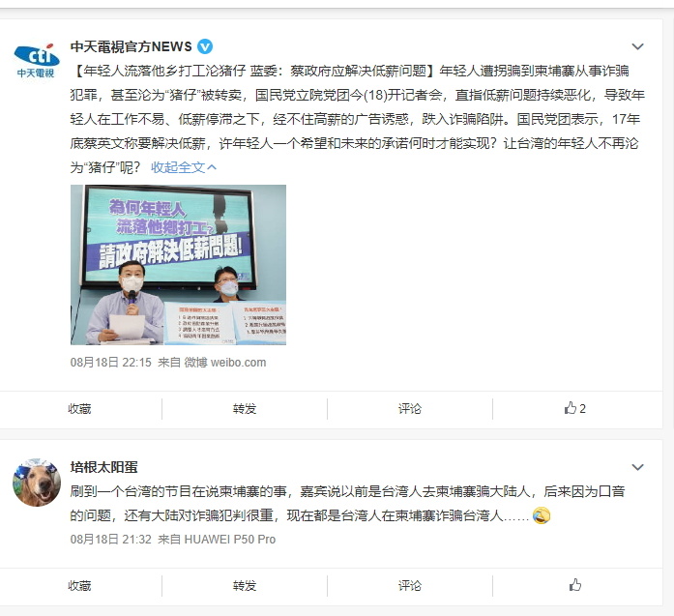The image size is (674, 616).
Task: Choose 收藏 under the 培根太阳蛋 post
Action: (79, 585)
